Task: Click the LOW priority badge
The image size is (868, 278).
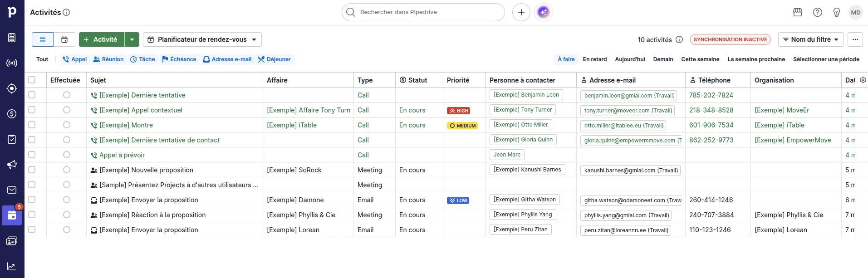Action: click(x=458, y=200)
